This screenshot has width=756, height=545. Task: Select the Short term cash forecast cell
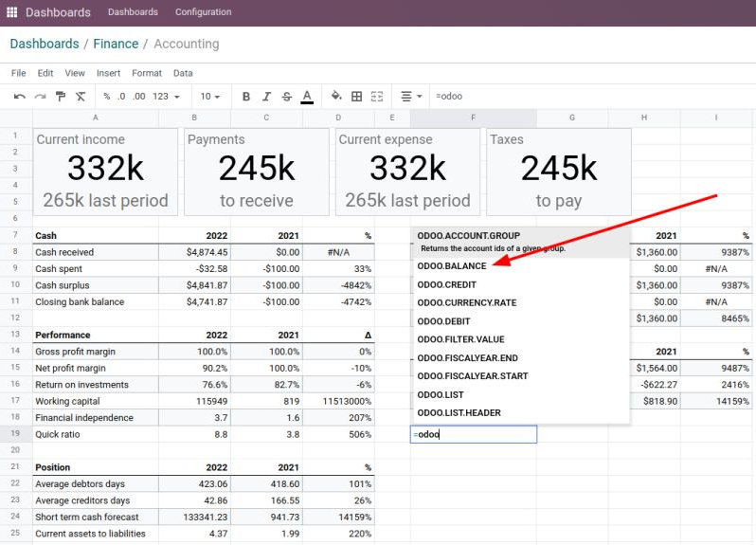[96, 517]
